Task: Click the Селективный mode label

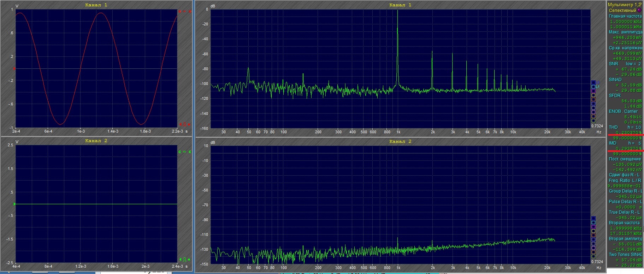Action: [622, 11]
